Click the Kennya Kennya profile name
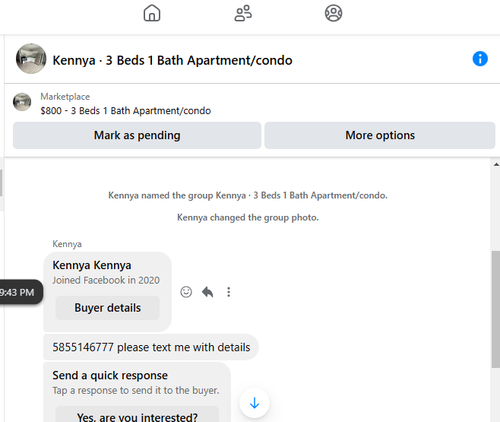This screenshot has height=422, width=500. coord(92,265)
